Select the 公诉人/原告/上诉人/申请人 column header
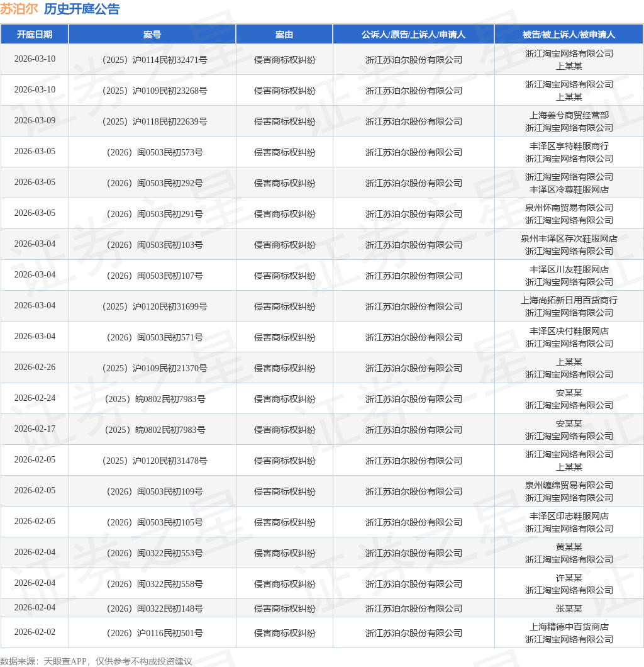Screen dimensions: 644x667 pos(414,35)
